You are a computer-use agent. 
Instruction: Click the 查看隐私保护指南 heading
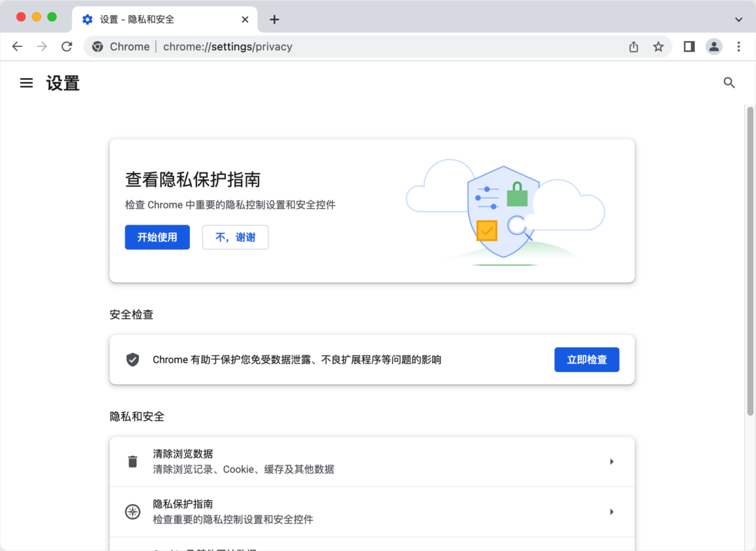click(x=193, y=180)
